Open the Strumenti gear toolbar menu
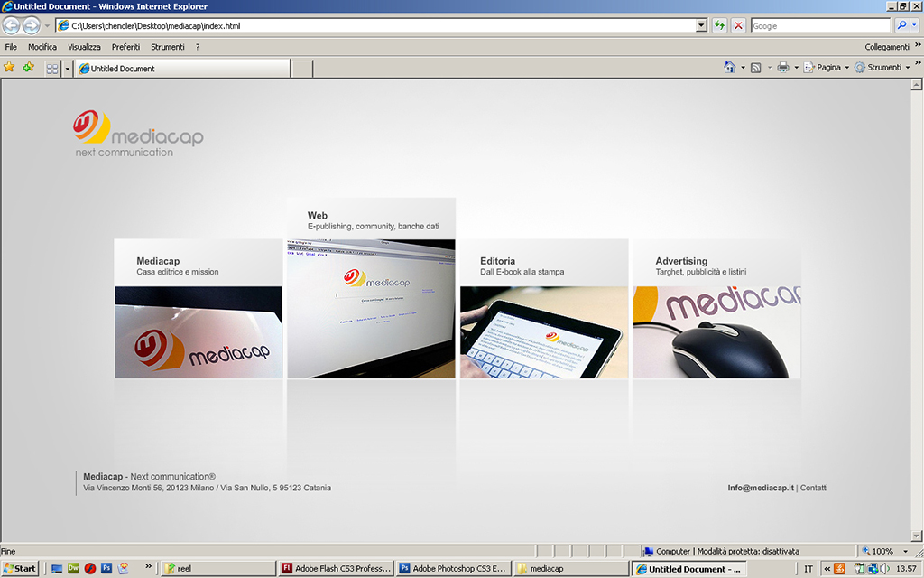 (x=882, y=67)
